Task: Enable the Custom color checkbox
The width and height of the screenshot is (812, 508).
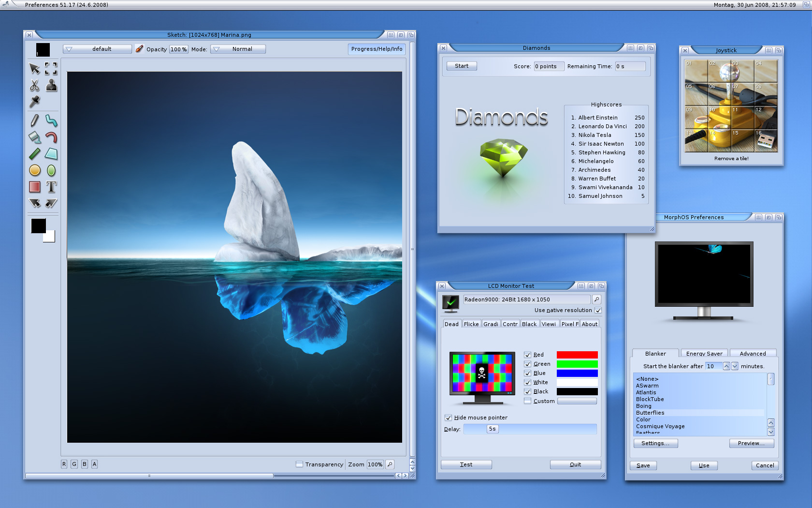Action: click(528, 401)
